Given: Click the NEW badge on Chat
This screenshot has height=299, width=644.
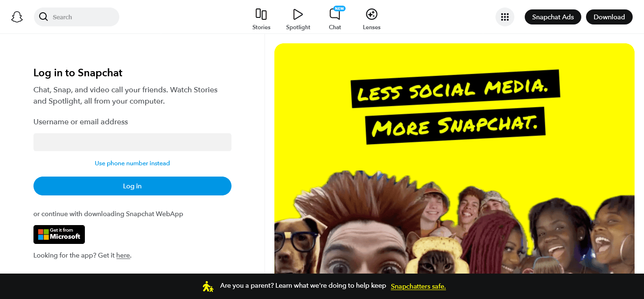Looking at the screenshot, I should pos(339,8).
